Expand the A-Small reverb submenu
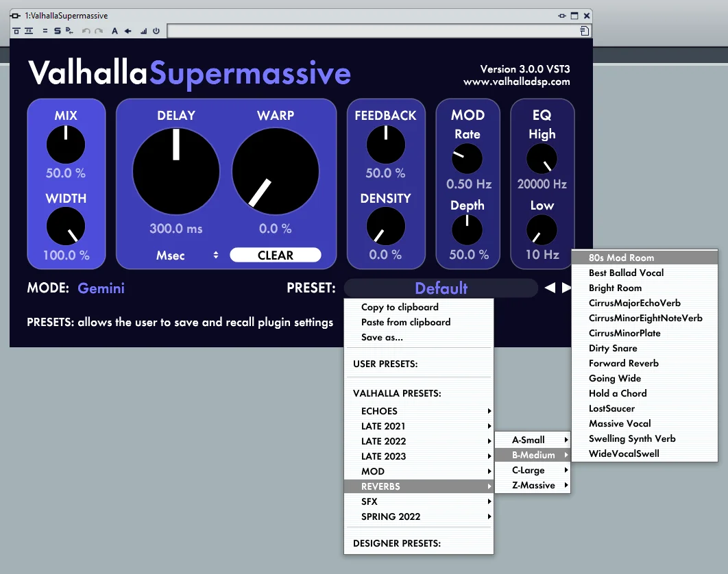The image size is (728, 574). pyautogui.click(x=533, y=440)
